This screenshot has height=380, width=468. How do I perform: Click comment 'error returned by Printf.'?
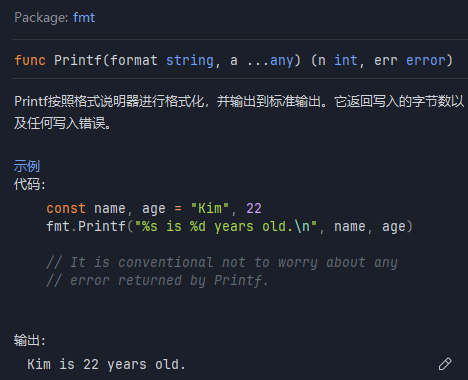[157, 280]
